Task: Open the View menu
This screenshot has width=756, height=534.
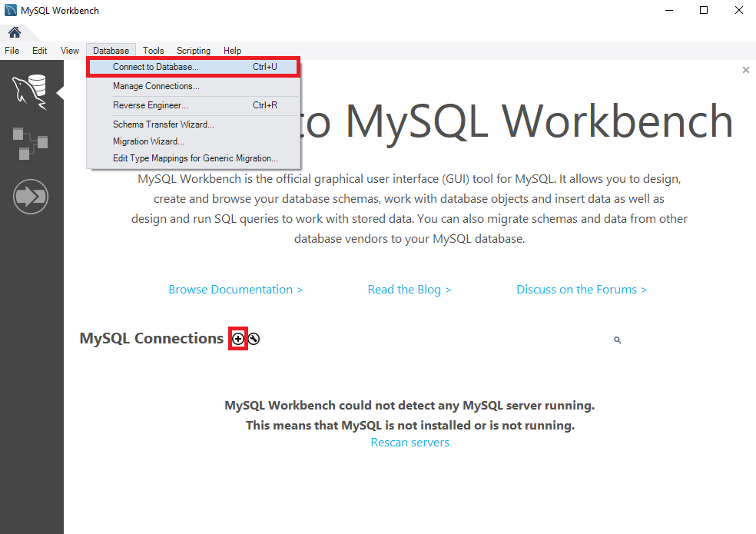Action: point(70,51)
